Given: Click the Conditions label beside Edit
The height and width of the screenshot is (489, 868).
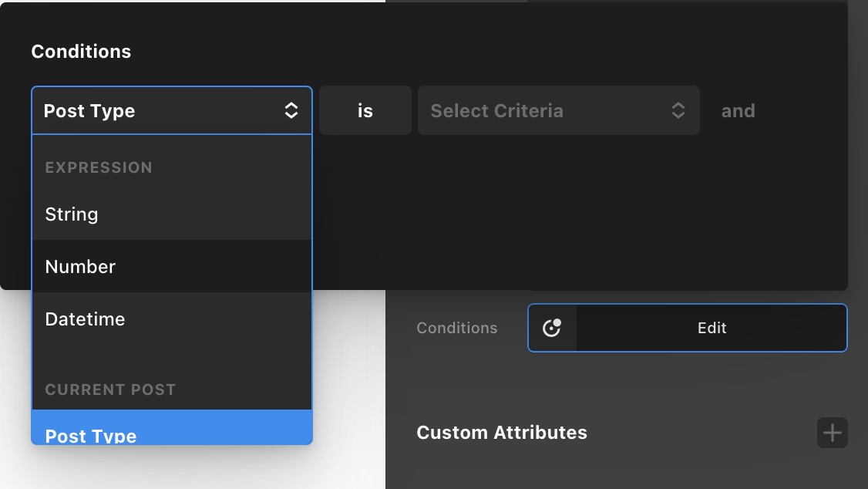Looking at the screenshot, I should coord(456,328).
